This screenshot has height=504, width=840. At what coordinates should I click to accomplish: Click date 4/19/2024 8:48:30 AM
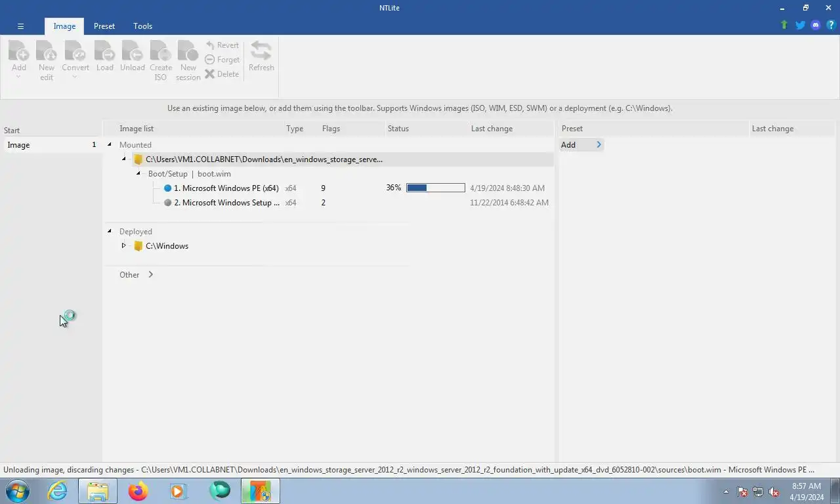pos(507,188)
